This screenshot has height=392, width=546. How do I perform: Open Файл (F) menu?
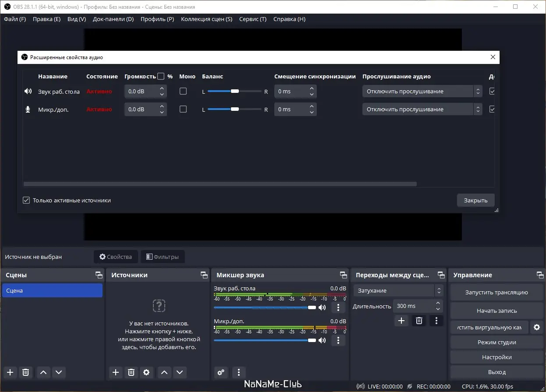pos(15,19)
